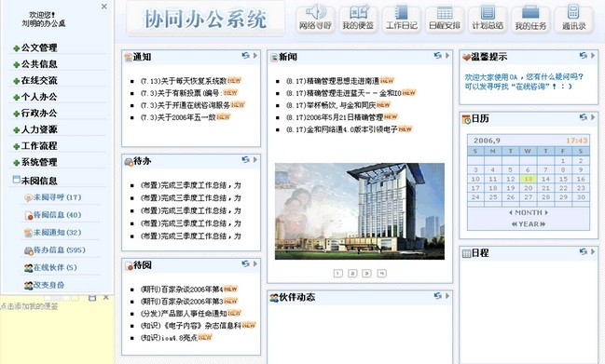605x364 pixels.
Task: Show news image number 4
Action: [x=381, y=273]
